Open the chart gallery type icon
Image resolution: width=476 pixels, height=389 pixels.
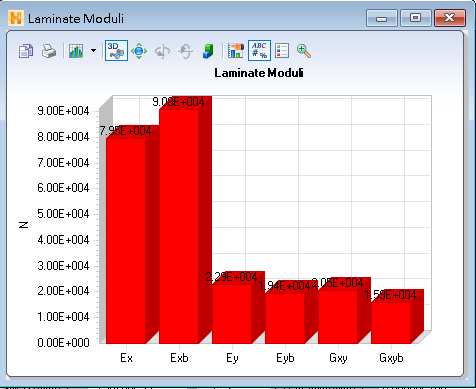[x=76, y=51]
